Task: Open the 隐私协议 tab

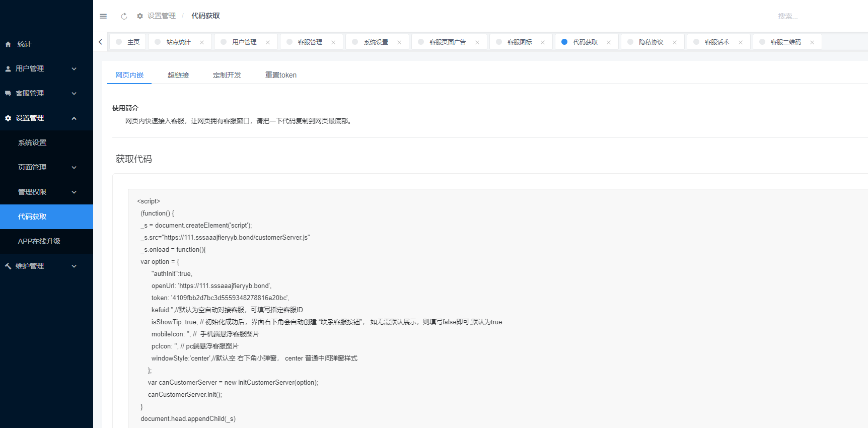Action: (x=653, y=42)
